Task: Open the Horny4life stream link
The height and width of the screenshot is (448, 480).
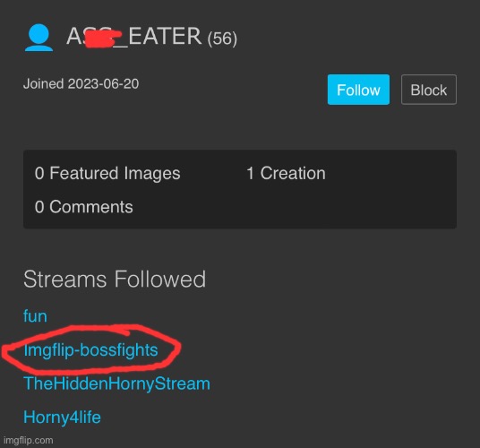Action: pos(62,417)
